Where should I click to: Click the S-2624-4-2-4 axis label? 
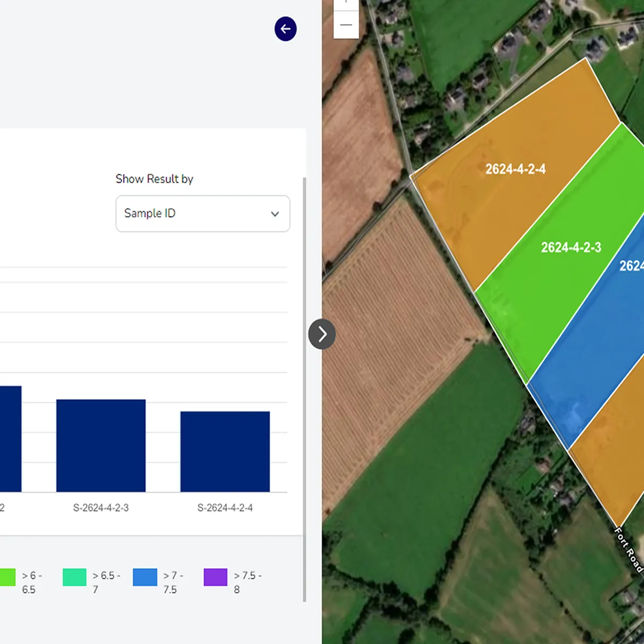click(x=225, y=508)
